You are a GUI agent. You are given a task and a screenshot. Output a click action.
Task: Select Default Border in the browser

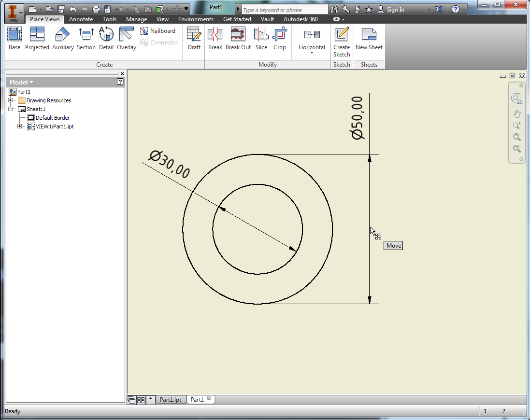[52, 117]
